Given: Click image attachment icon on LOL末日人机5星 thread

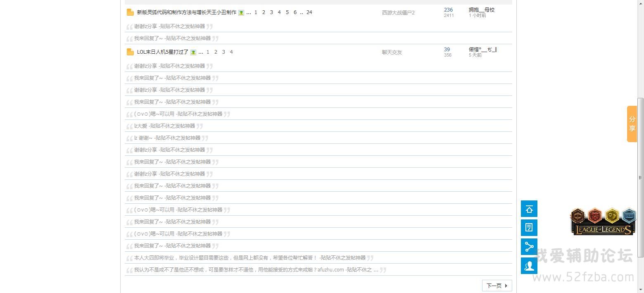Looking at the screenshot, I should [193, 52].
